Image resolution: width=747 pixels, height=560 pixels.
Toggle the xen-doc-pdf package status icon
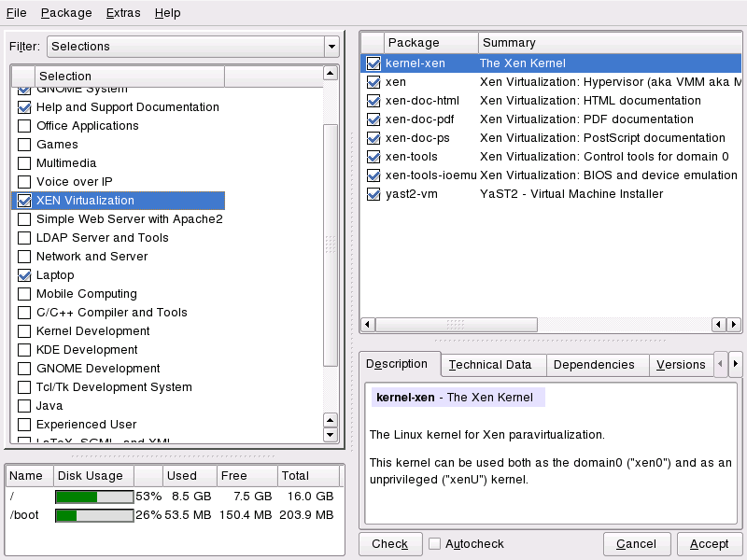373,119
